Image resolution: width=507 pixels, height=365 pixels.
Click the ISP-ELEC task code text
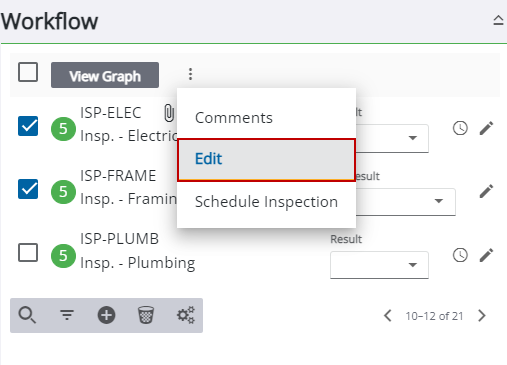(111, 113)
